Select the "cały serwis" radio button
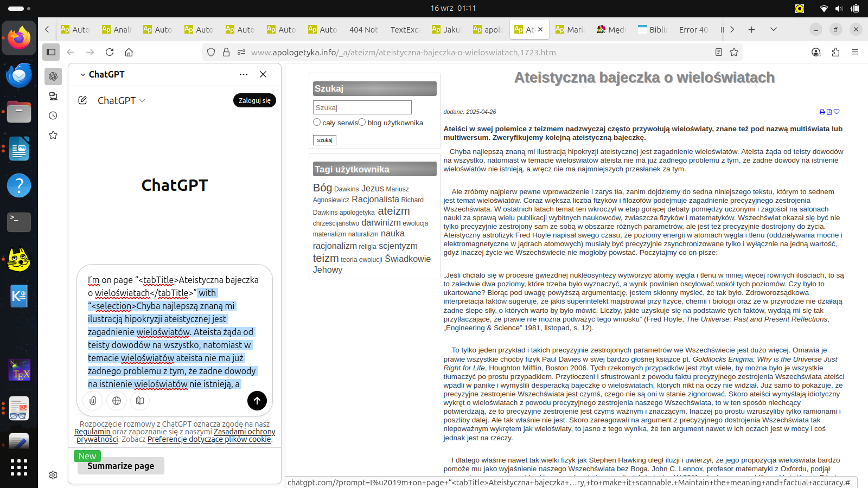 [317, 123]
